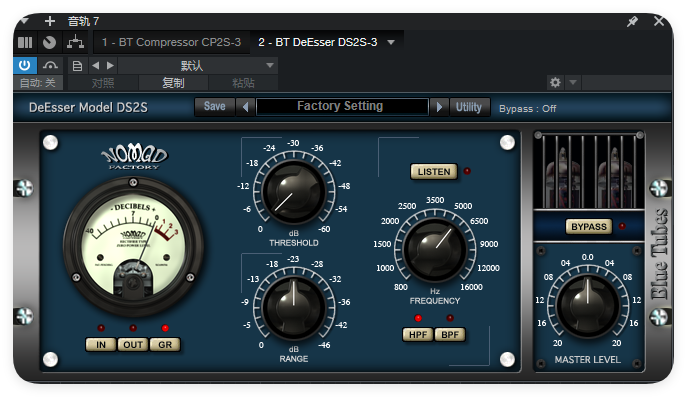The height and width of the screenshot is (397, 687).
Task: Click the 16000 frequency scale label
Action: (471, 287)
